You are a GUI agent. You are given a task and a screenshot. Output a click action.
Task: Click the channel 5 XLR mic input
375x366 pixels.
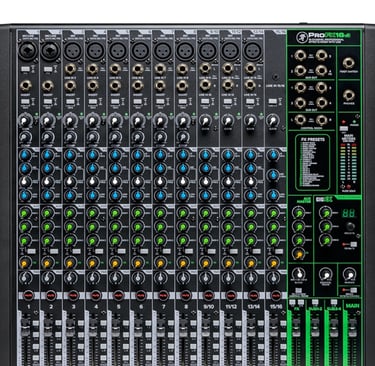tap(118, 51)
